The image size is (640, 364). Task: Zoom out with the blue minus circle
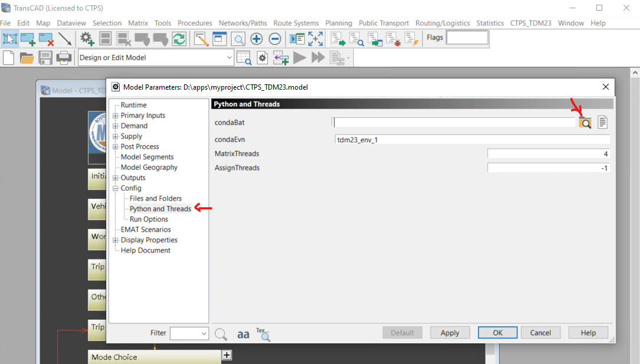click(275, 39)
